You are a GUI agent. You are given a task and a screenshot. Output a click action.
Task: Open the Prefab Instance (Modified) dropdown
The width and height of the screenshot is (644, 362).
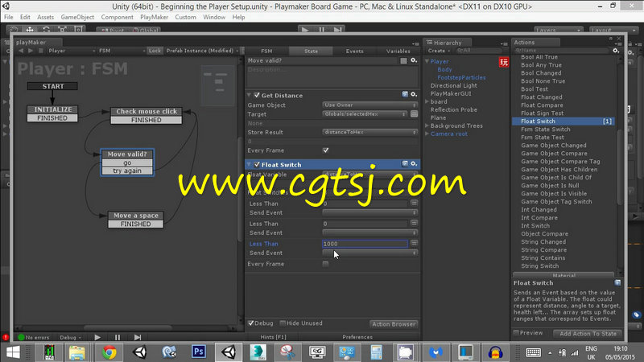pos(202,51)
